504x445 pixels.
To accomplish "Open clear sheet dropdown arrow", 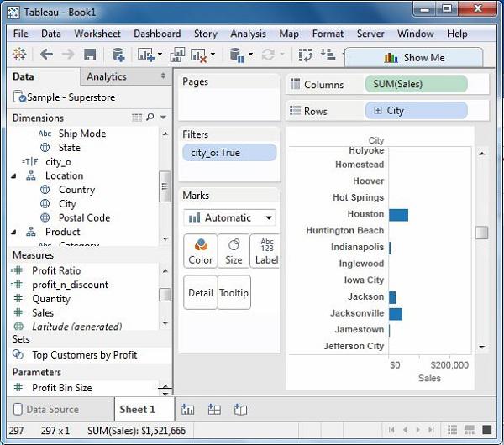I will click(x=213, y=55).
